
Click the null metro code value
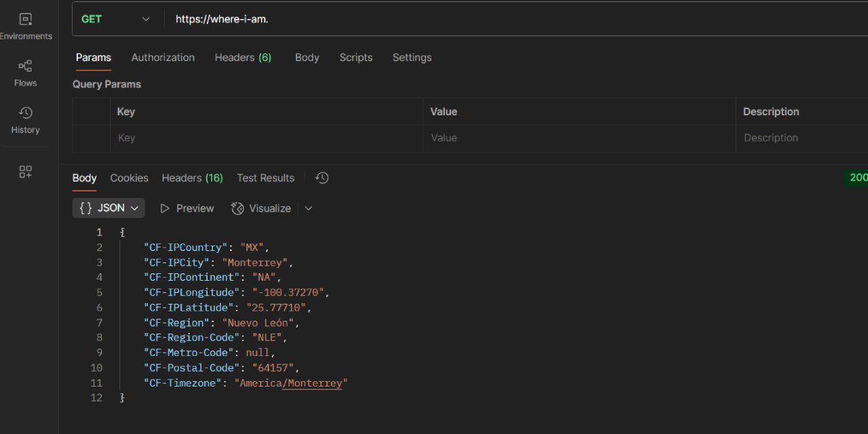pyautogui.click(x=258, y=353)
